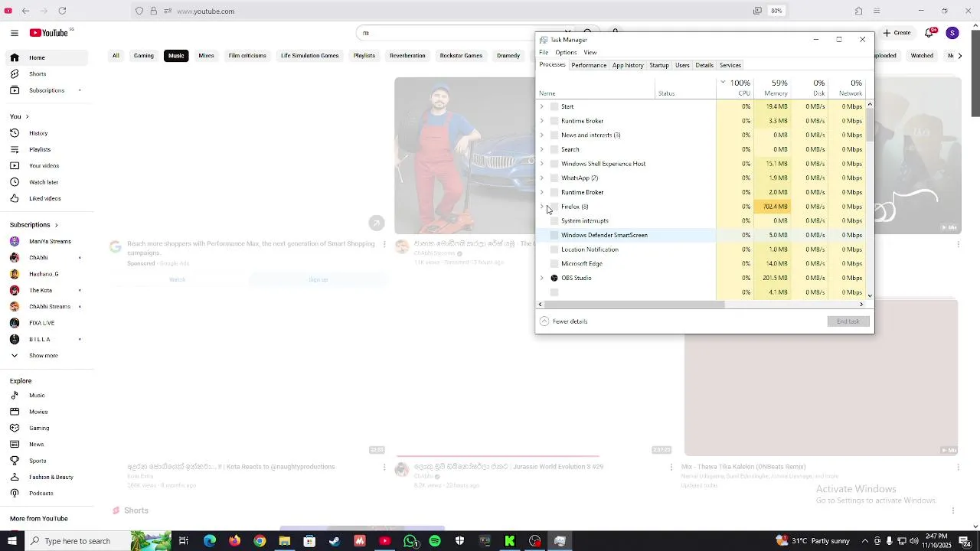Screen dimensions: 980x551
Task: Open Playlists in the YouTube sidebar
Action: coord(46,149)
